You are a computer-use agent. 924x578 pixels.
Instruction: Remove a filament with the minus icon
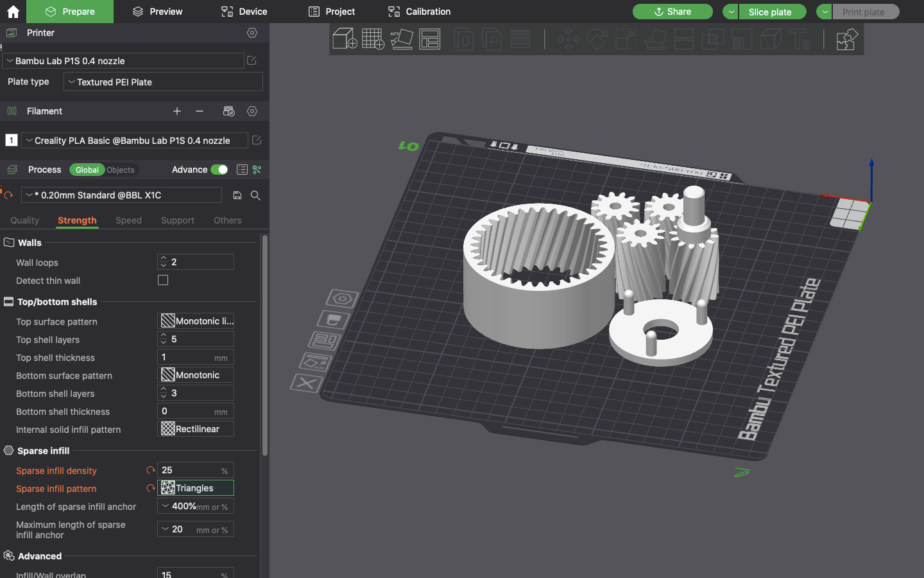[x=200, y=111]
